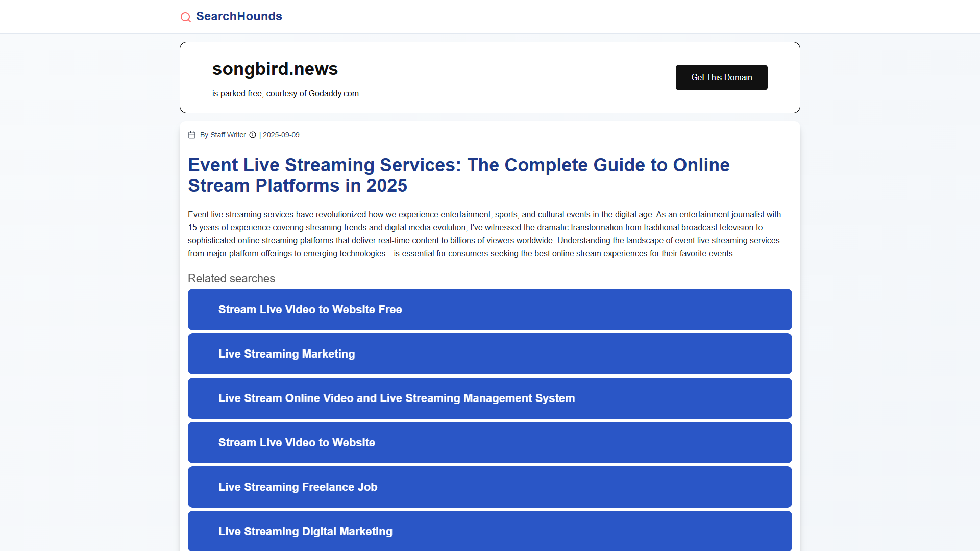Select Live Streaming Digital Marketing result

tap(490, 531)
